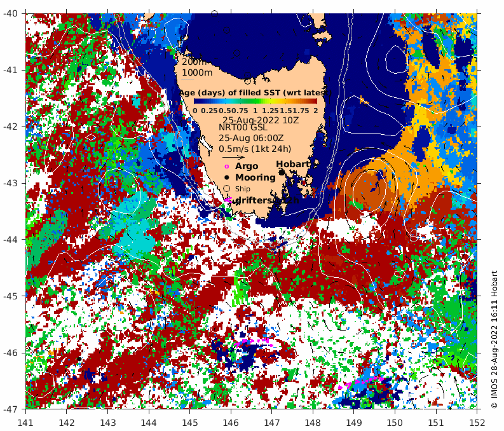Click the longitude axis label '145'
The height and width of the screenshot is (431, 504).
coord(189,422)
